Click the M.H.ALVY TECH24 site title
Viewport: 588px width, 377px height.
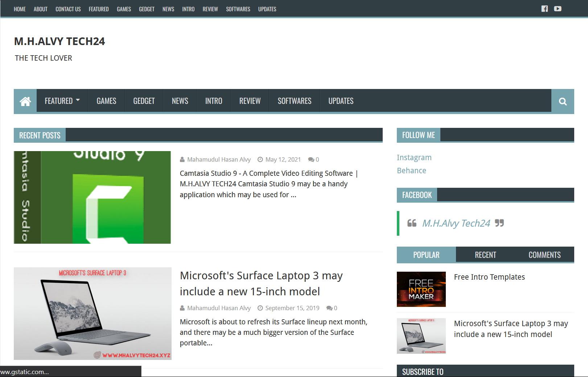(x=59, y=41)
